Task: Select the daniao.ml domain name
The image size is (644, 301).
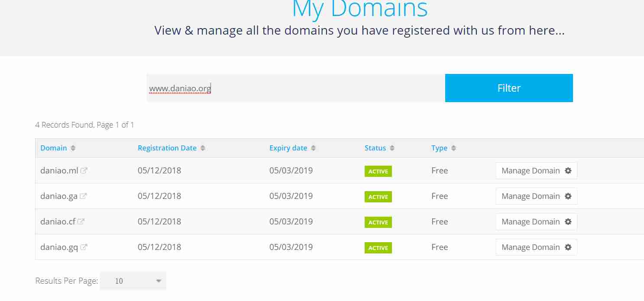Action: coord(59,170)
